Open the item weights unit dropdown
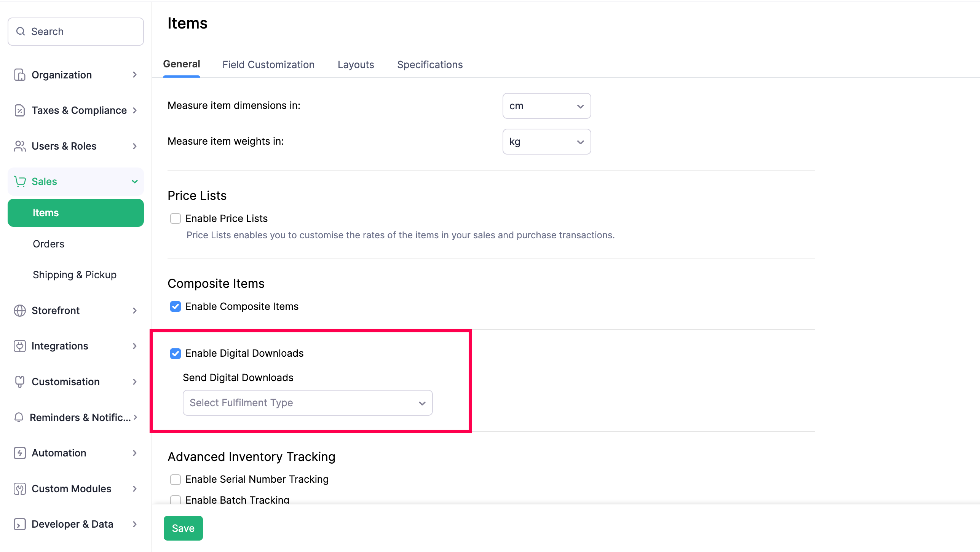The height and width of the screenshot is (552, 980). click(546, 142)
